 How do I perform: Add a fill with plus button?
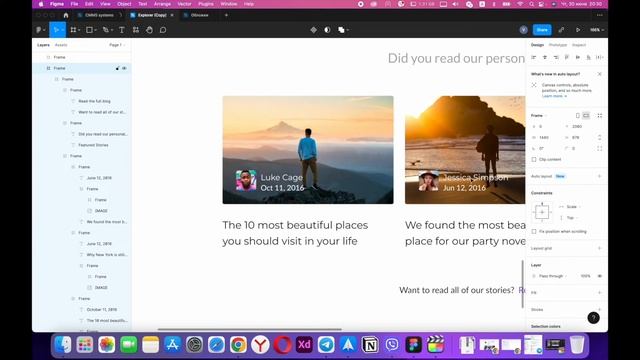coord(600,293)
